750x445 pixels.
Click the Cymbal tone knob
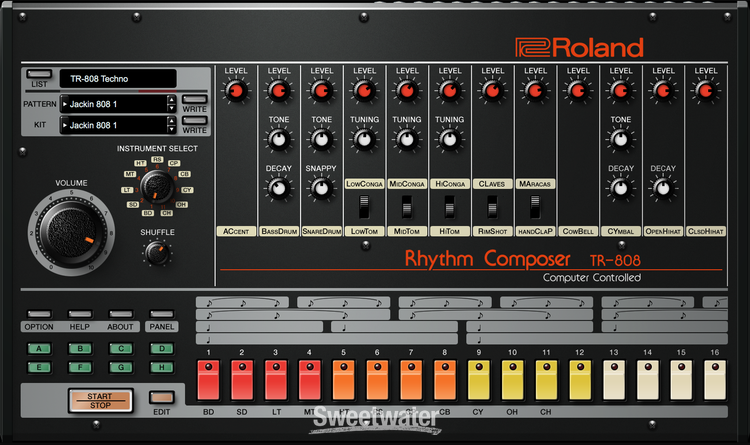(x=621, y=139)
